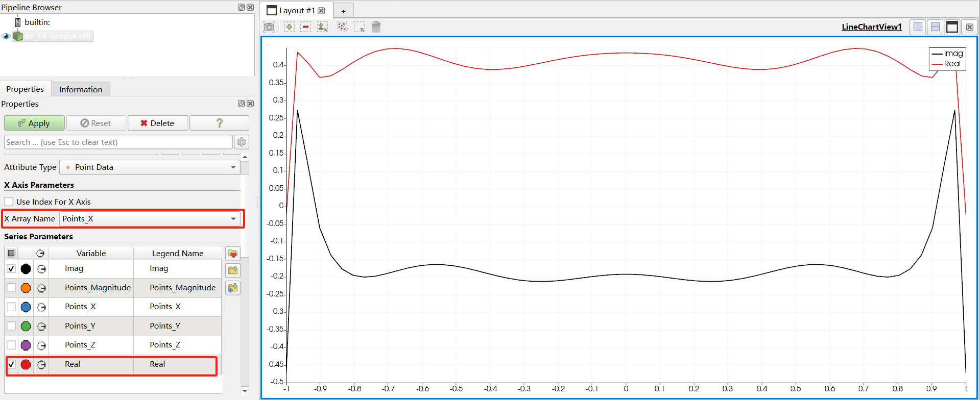
Task: Split LineChartView1 vertically with stacked icon
Action: pos(935,27)
